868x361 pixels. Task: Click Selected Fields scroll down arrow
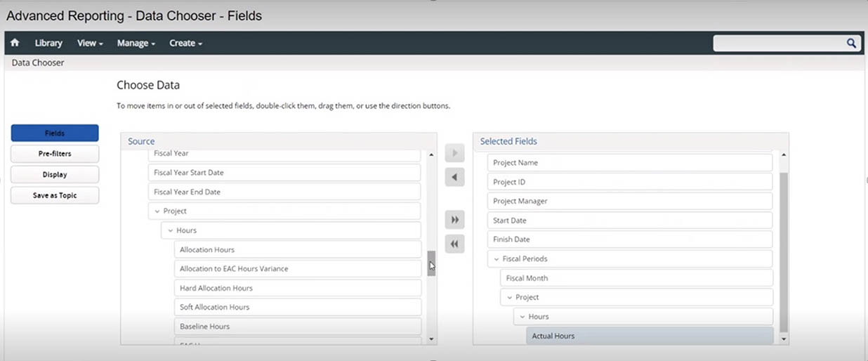point(784,339)
